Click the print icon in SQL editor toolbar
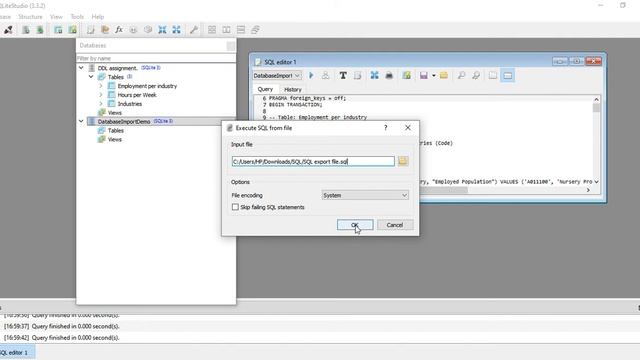Image resolution: width=640 pixels, height=360 pixels. (x=389, y=76)
